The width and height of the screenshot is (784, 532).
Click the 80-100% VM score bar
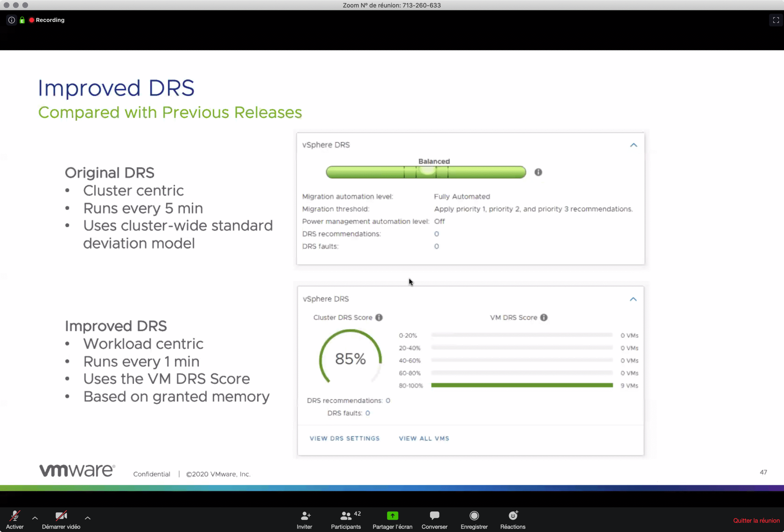coord(522,385)
